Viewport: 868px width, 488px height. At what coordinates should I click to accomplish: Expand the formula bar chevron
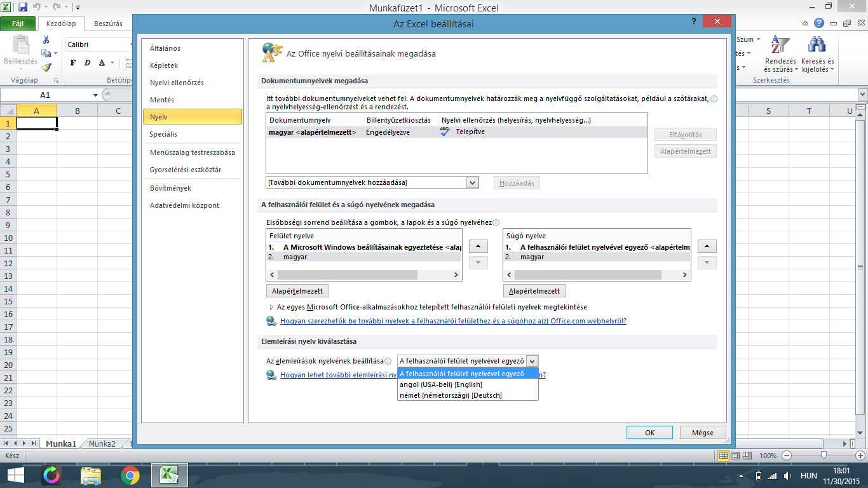click(x=862, y=95)
